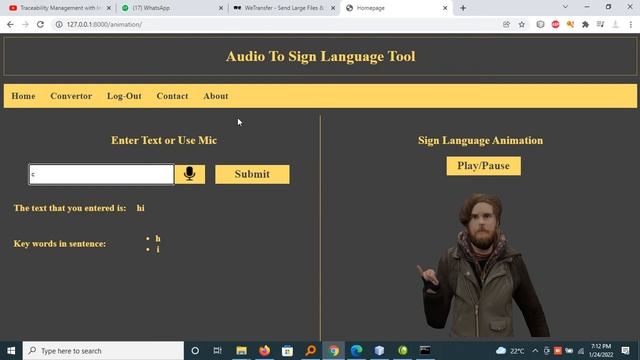
Task: Click the Chrome profile avatar icon
Action: click(616, 24)
